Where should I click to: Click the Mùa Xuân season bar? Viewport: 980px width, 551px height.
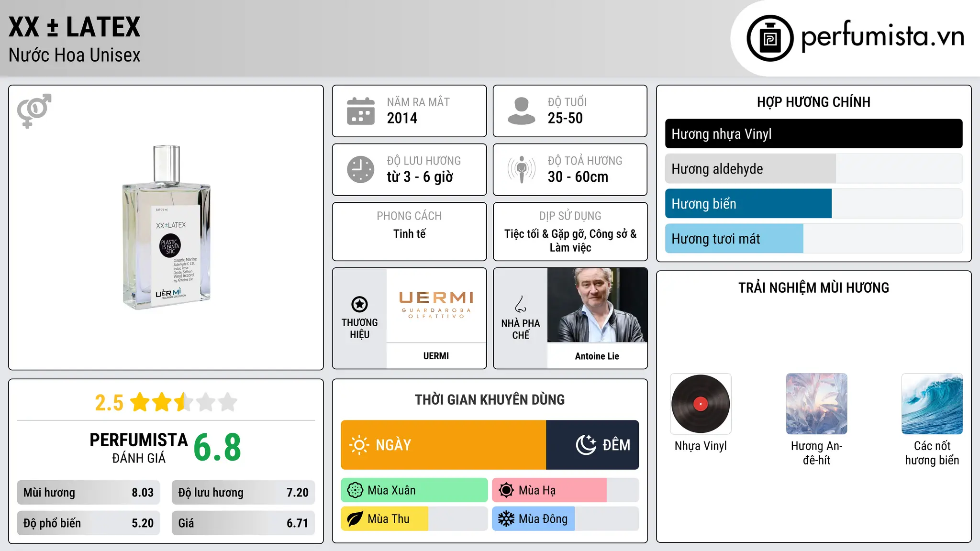414,490
